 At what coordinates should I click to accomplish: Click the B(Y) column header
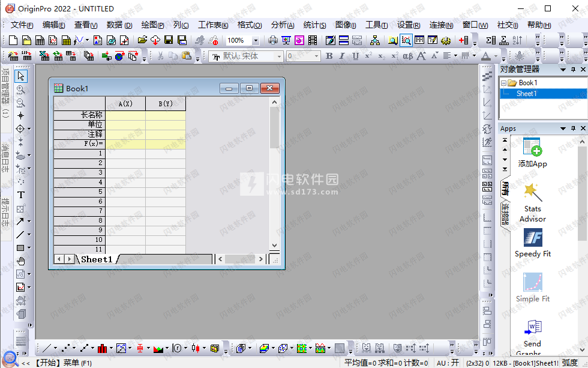(x=166, y=103)
